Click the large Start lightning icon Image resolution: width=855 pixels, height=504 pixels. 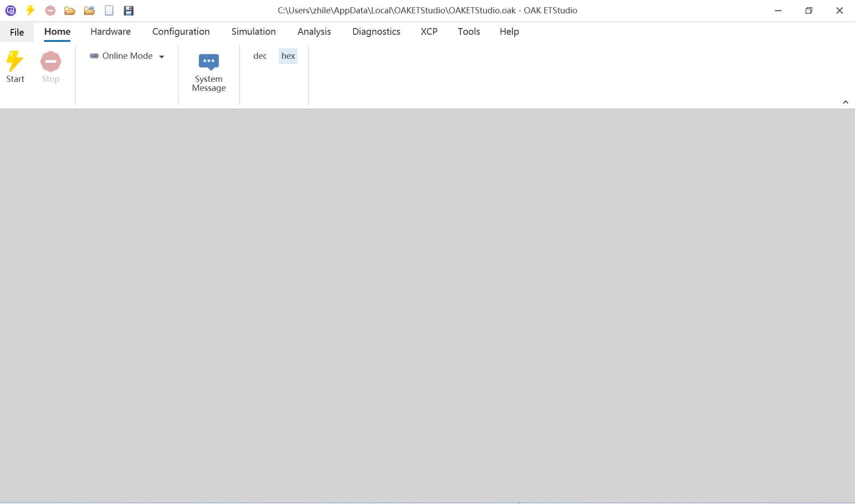(15, 62)
